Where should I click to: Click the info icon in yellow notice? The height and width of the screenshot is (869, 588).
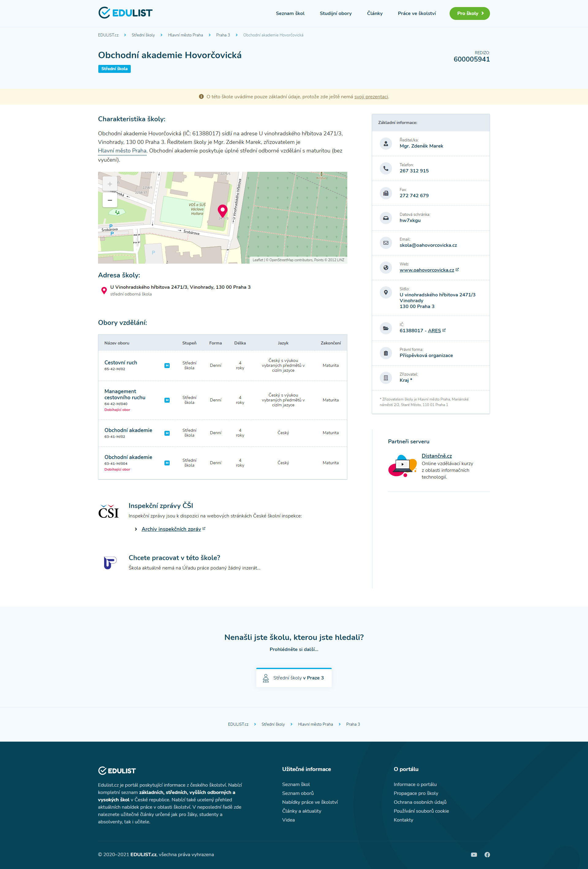201,96
